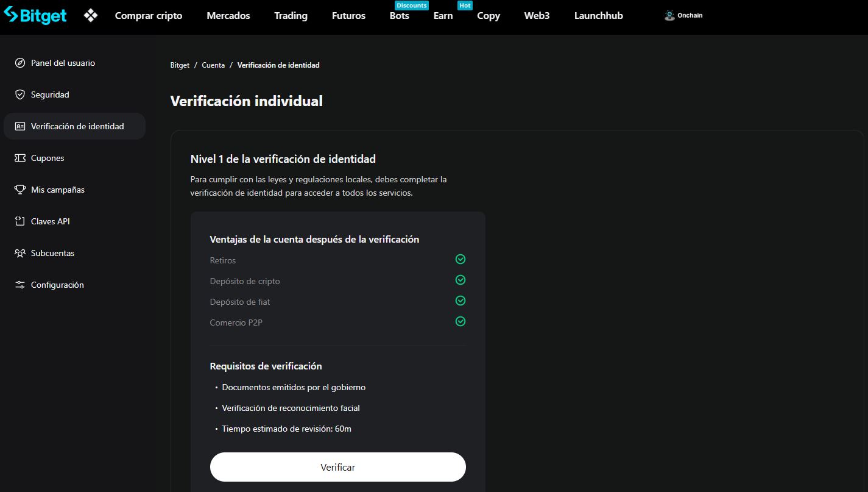Open the Web3 section
Image resolution: width=868 pixels, height=492 pixels.
(x=537, y=16)
